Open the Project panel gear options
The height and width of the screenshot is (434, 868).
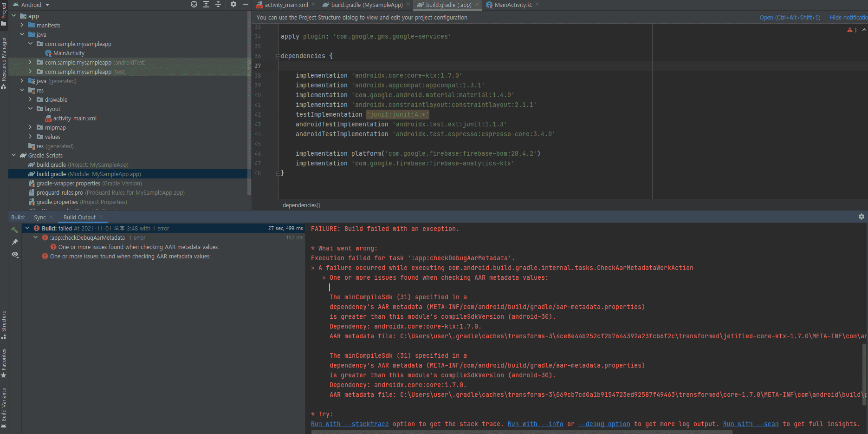tap(233, 5)
